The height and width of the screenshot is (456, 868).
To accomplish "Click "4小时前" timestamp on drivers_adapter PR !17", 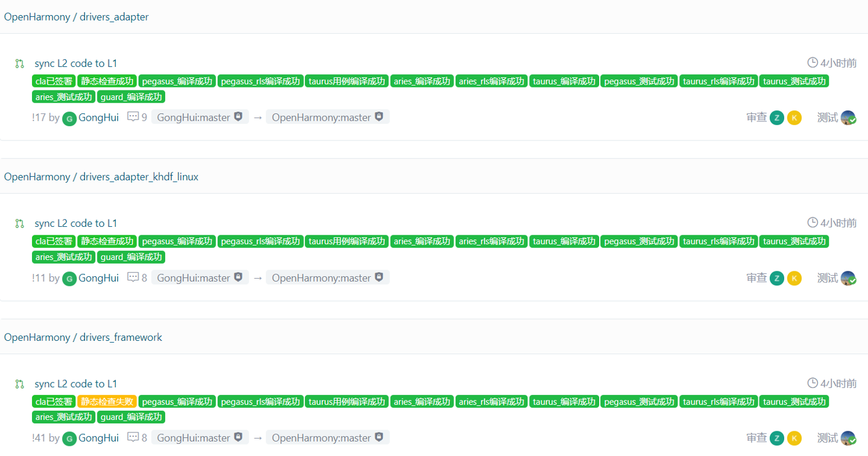I will coord(838,63).
